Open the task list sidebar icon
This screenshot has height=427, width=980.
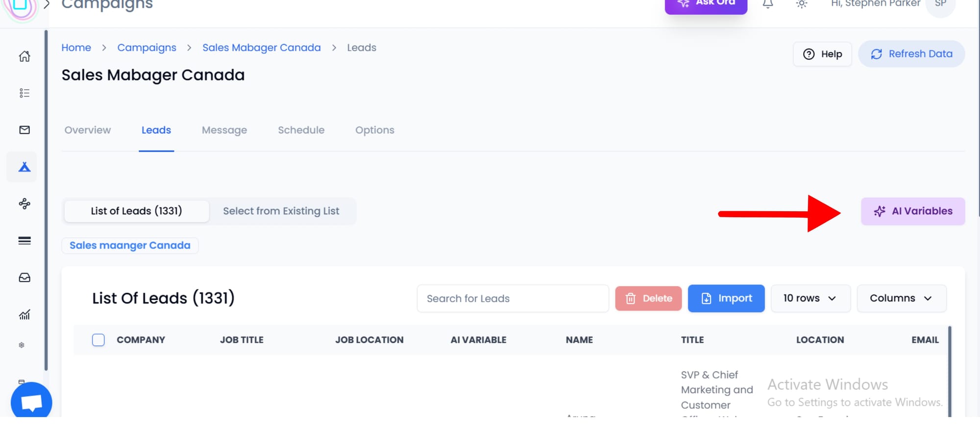(24, 93)
